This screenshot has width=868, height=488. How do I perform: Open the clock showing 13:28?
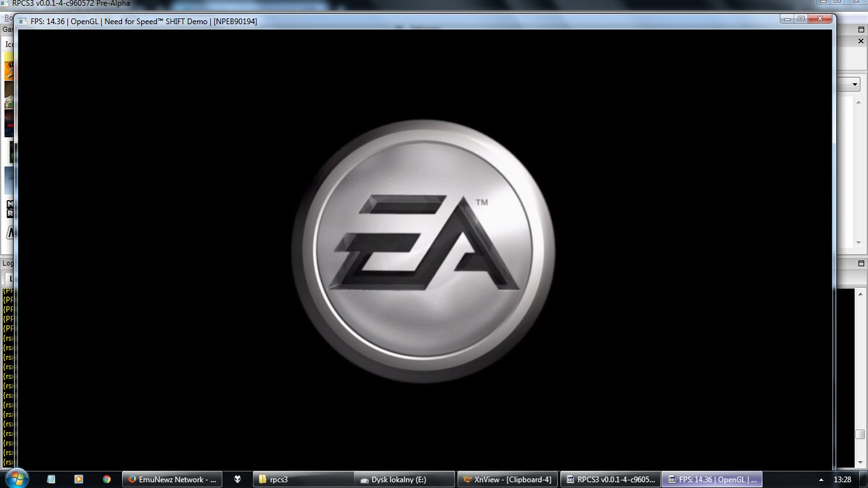[x=843, y=479]
